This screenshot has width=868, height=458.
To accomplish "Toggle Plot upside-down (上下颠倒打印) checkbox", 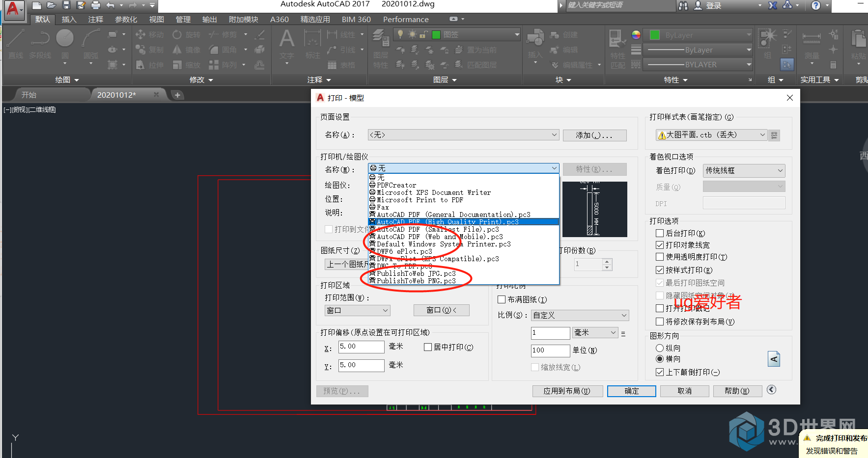I will coord(660,372).
